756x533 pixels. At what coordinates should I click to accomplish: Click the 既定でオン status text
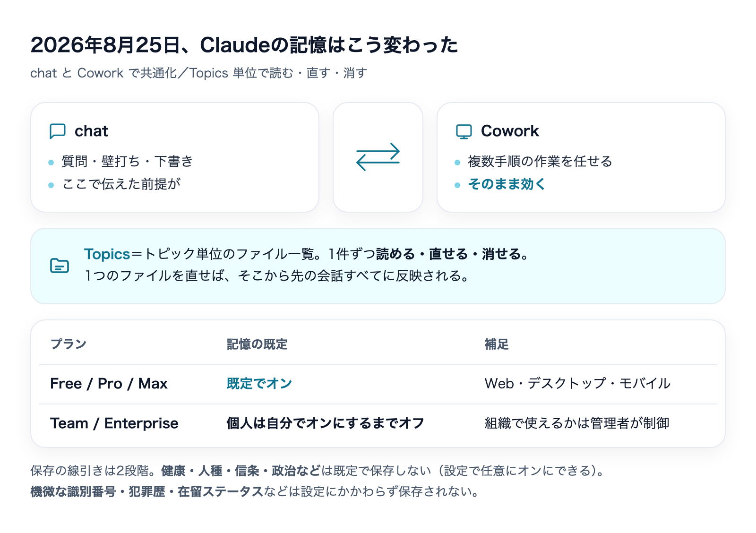click(x=259, y=384)
